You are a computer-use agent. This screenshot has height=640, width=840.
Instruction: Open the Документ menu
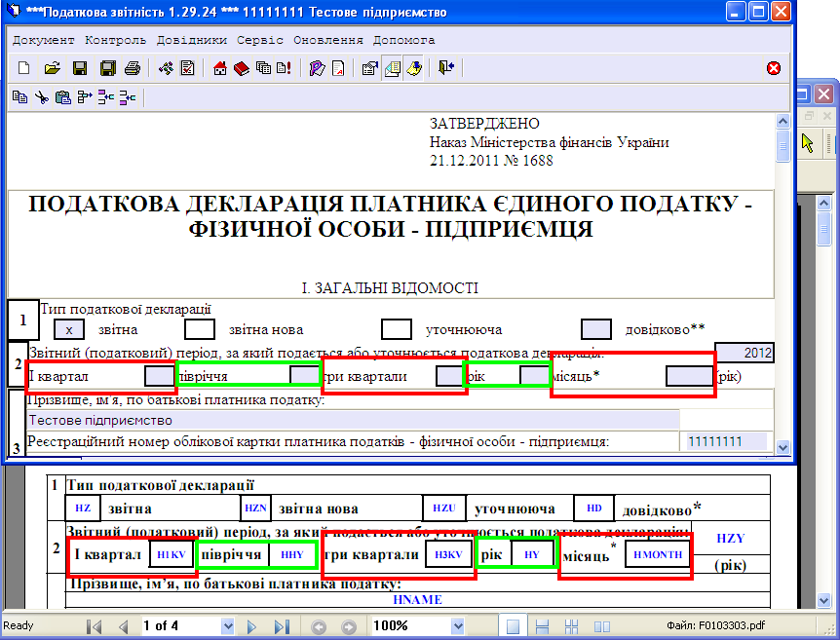44,40
